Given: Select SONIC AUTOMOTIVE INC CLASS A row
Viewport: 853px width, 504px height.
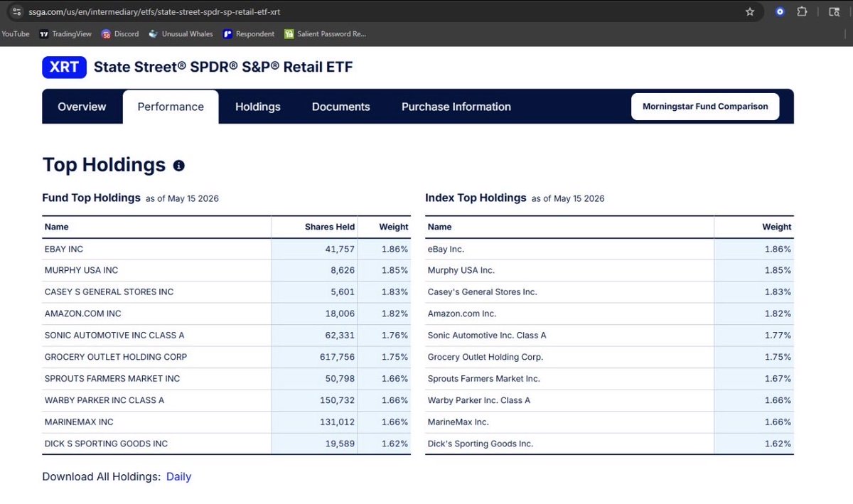Looking at the screenshot, I should pyautogui.click(x=226, y=336).
